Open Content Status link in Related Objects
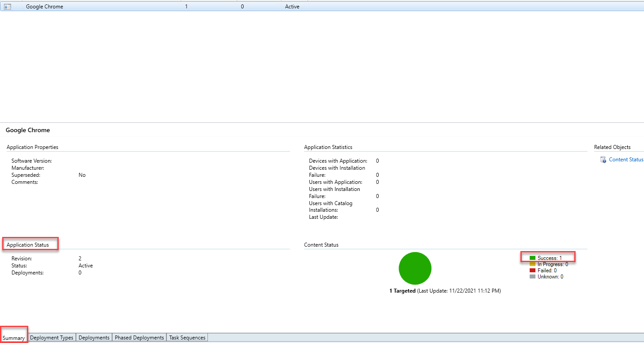 [626, 160]
